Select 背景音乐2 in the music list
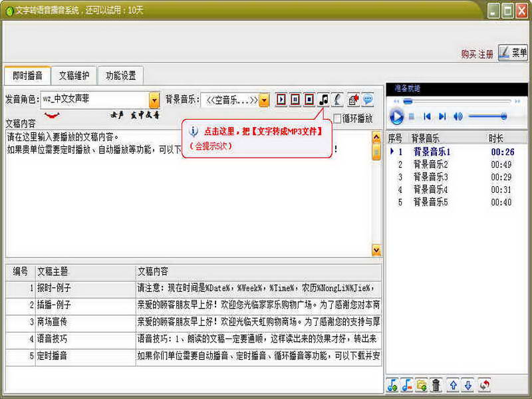The width and height of the screenshot is (532, 399). 457,164
